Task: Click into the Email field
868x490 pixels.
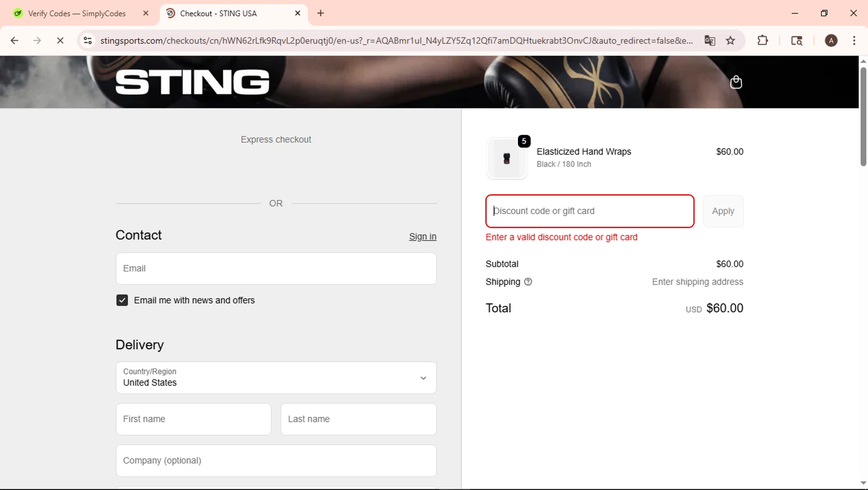Action: [276, 268]
